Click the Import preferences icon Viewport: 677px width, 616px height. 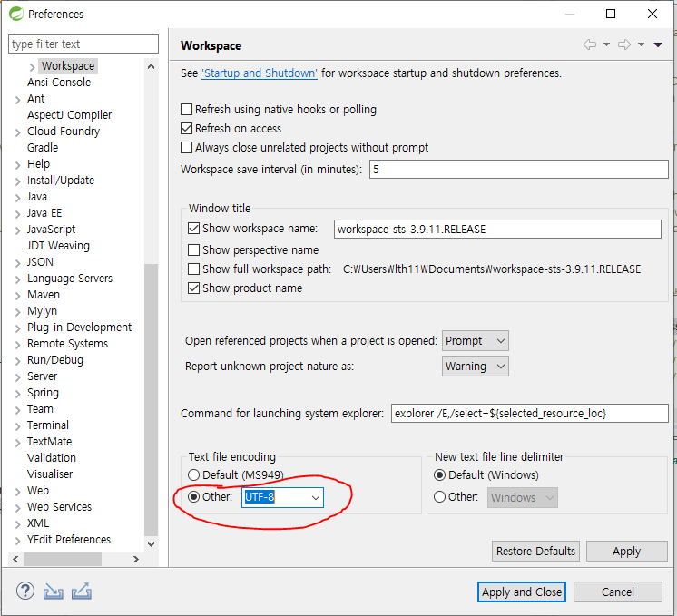[54, 592]
